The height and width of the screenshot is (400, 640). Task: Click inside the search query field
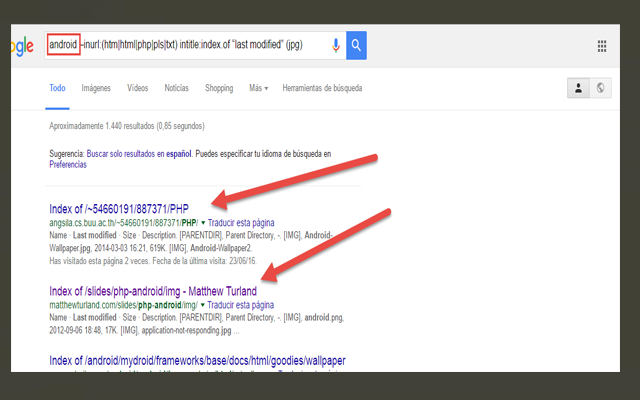click(195, 45)
